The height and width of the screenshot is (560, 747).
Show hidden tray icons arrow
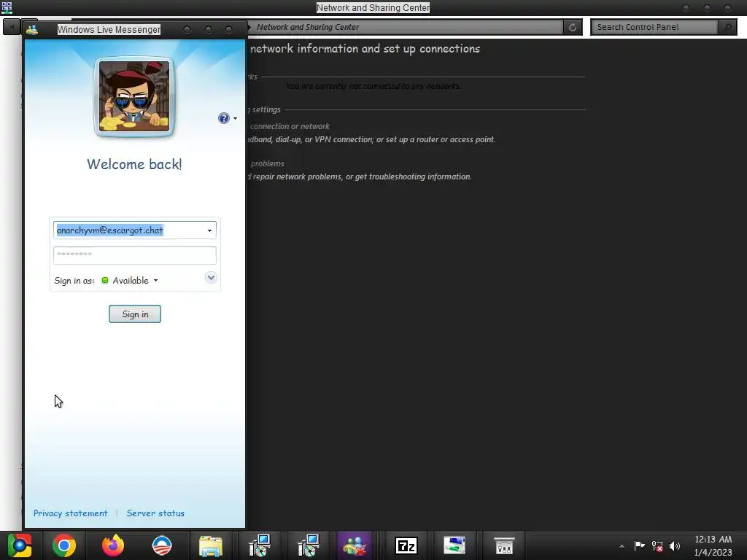pyautogui.click(x=622, y=546)
